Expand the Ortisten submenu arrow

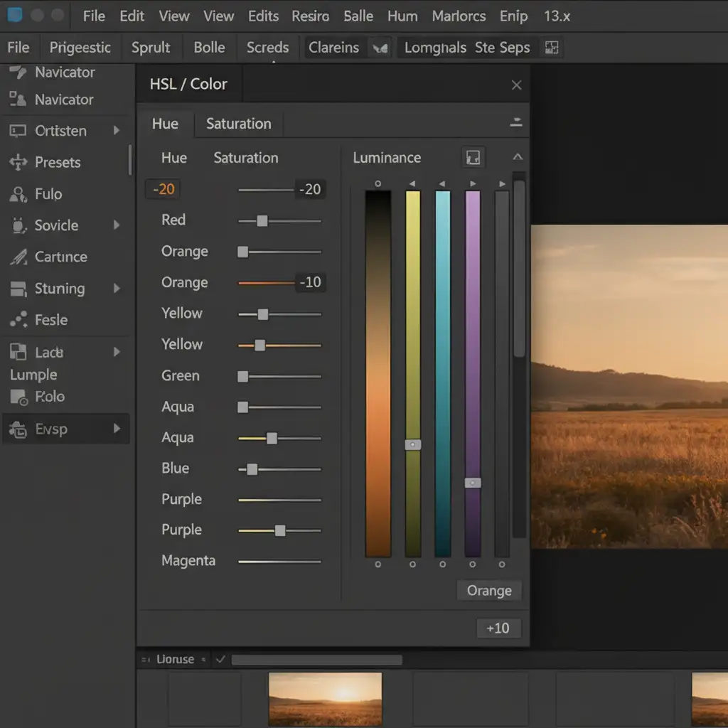(x=117, y=131)
